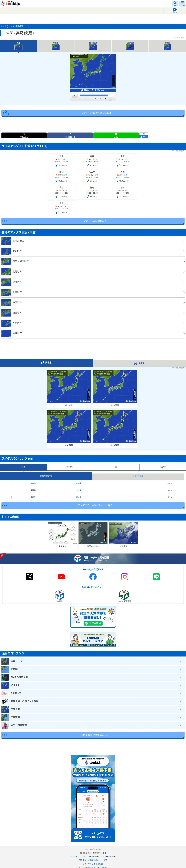Open スキー積雪情報 row
Viewport: 186px width, 868px height.
pos(93,725)
